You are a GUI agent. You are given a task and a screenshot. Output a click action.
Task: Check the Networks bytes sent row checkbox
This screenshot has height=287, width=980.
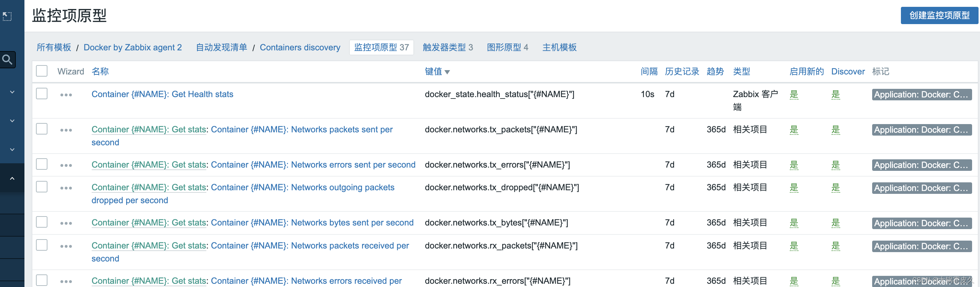[42, 222]
